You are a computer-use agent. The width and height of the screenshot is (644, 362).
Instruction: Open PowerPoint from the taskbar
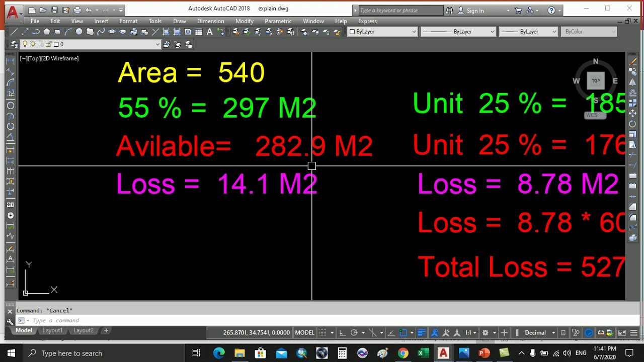(484, 353)
